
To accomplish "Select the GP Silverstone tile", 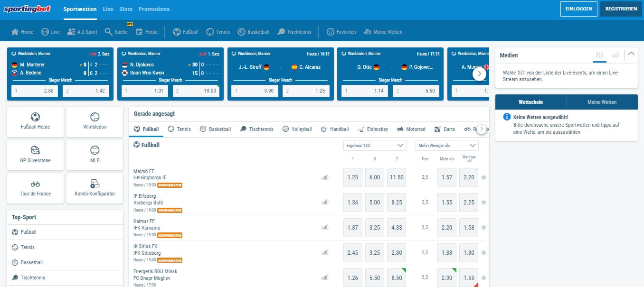I will point(35,155).
